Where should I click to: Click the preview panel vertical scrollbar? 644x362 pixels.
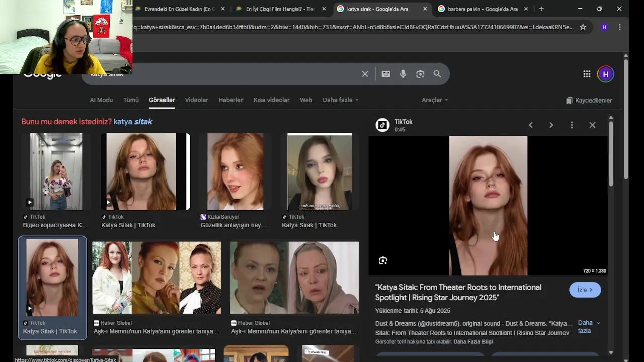(x=611, y=153)
